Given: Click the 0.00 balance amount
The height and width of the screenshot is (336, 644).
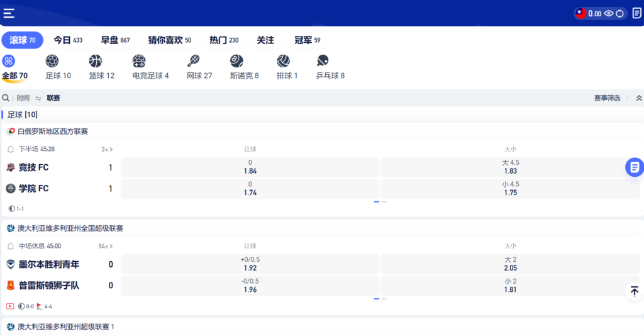Looking at the screenshot, I should [x=595, y=14].
